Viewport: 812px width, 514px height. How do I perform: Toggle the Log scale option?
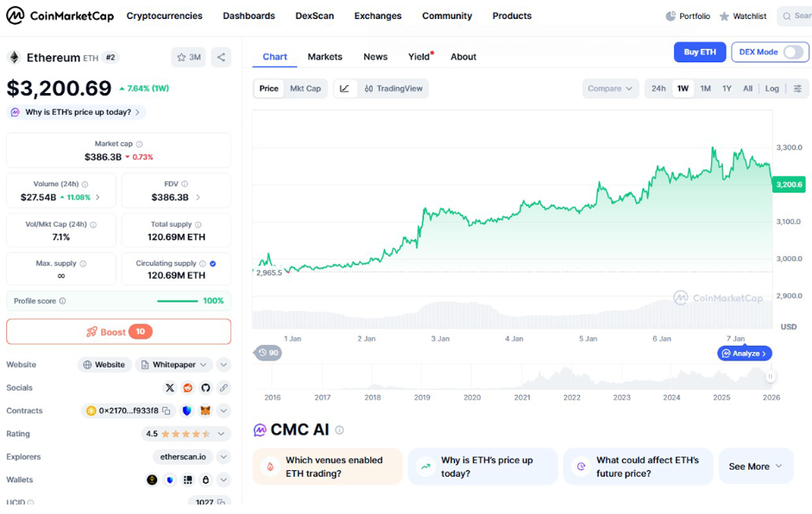click(771, 89)
